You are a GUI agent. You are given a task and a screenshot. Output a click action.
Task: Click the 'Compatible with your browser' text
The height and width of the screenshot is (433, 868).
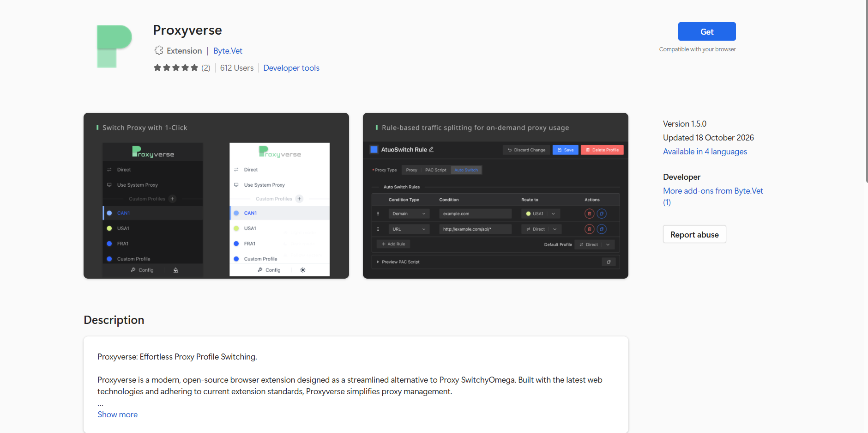(697, 49)
